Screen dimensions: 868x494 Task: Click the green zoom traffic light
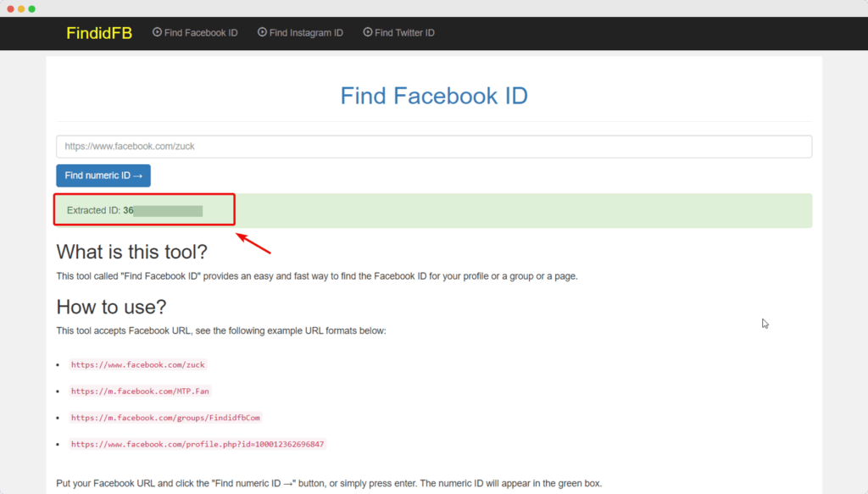coord(32,7)
